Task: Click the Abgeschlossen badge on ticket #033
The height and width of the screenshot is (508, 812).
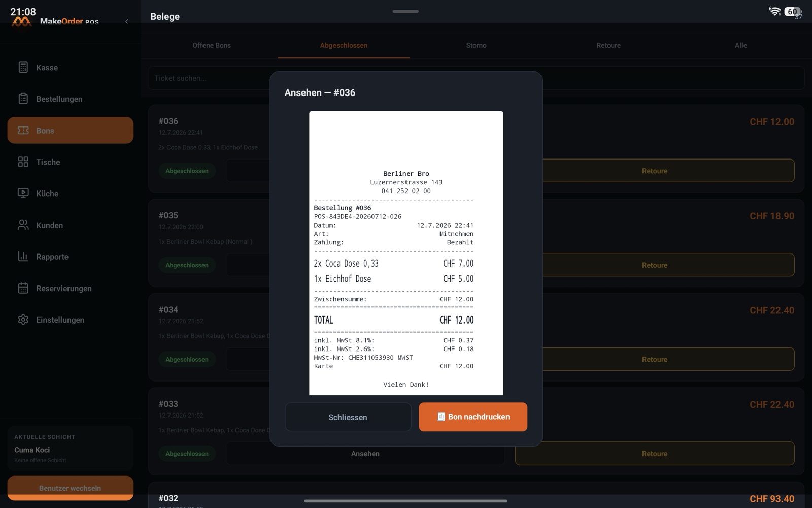Action: [x=187, y=454]
